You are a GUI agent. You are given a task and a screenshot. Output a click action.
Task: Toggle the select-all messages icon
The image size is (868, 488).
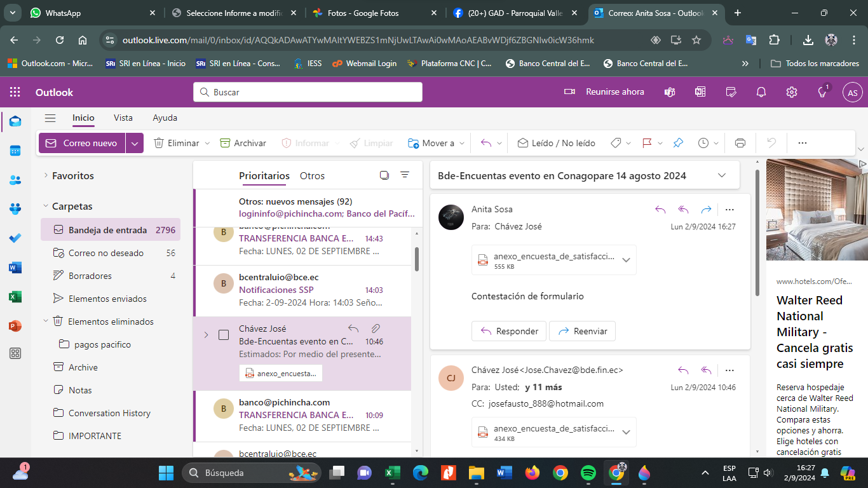[x=384, y=175]
